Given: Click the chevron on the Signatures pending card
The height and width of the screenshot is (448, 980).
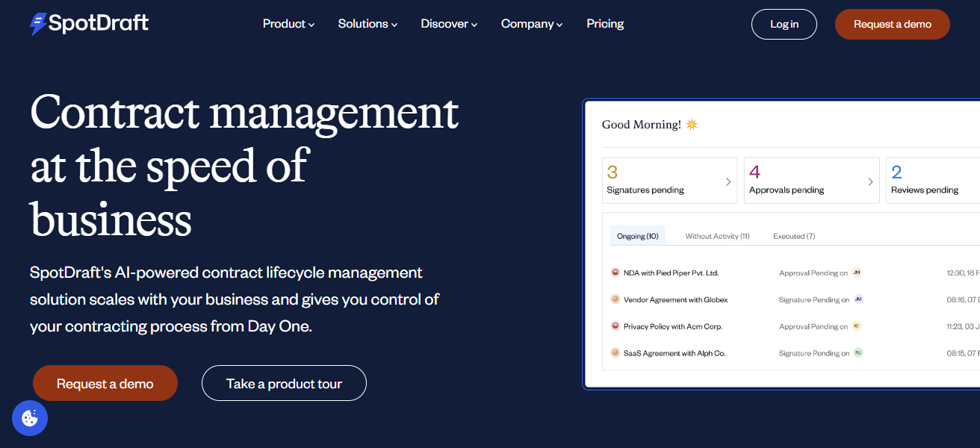Looking at the screenshot, I should (728, 181).
